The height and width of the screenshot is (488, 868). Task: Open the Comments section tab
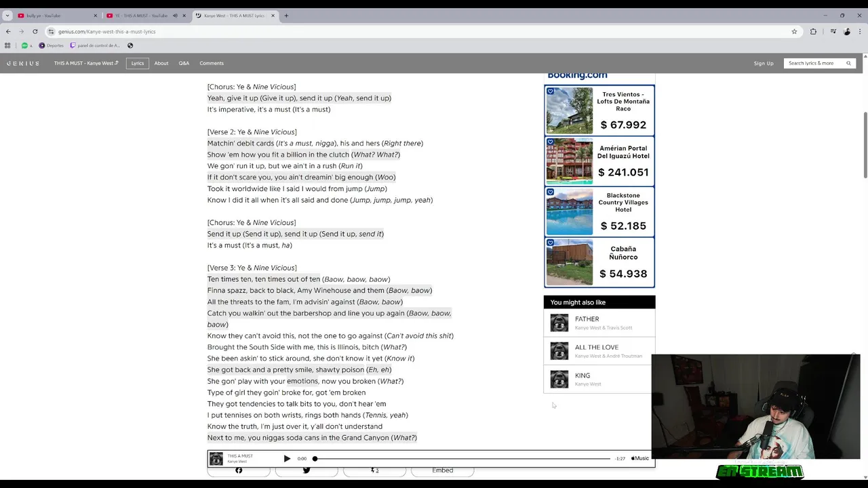pos(212,63)
